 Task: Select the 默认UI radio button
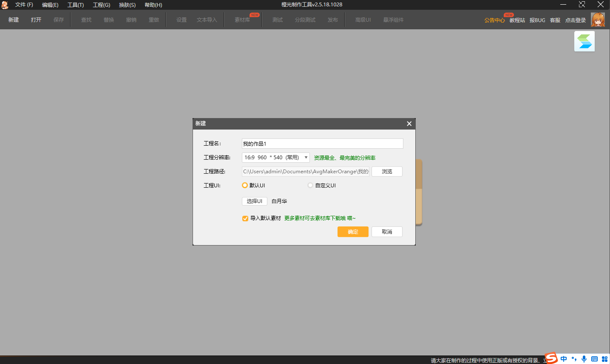[245, 185]
